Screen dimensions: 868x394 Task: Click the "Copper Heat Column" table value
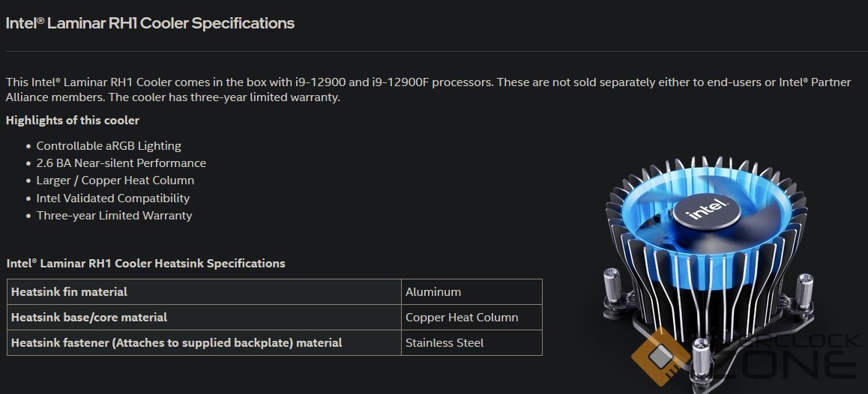(462, 318)
